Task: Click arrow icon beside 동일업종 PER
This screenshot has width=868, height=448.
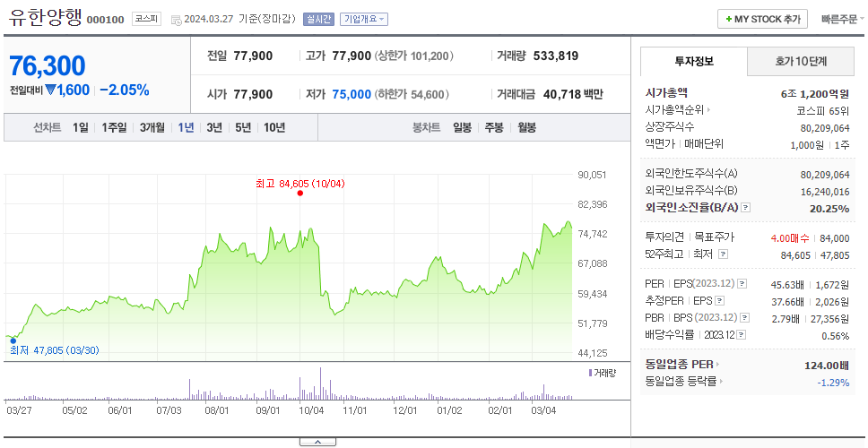Action: pos(718,365)
